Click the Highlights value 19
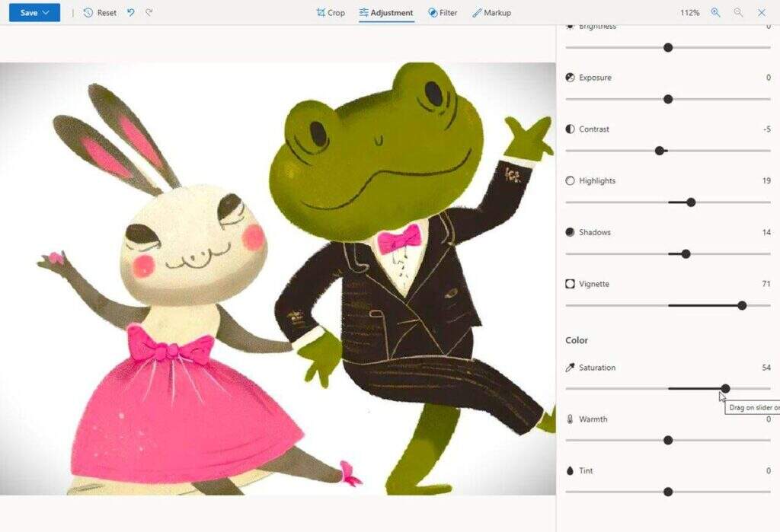The image size is (780, 532). click(x=766, y=181)
